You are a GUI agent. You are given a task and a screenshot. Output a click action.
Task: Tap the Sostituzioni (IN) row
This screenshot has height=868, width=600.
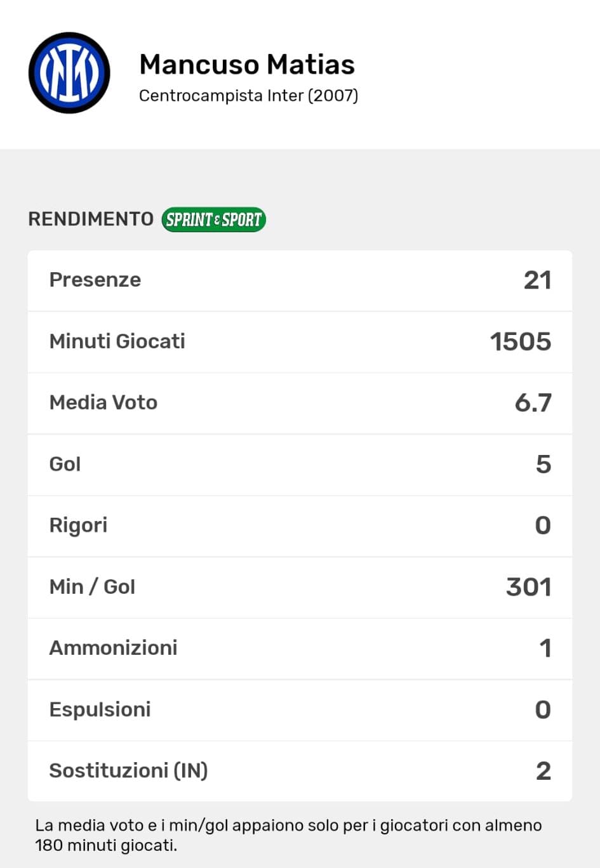pos(300,771)
